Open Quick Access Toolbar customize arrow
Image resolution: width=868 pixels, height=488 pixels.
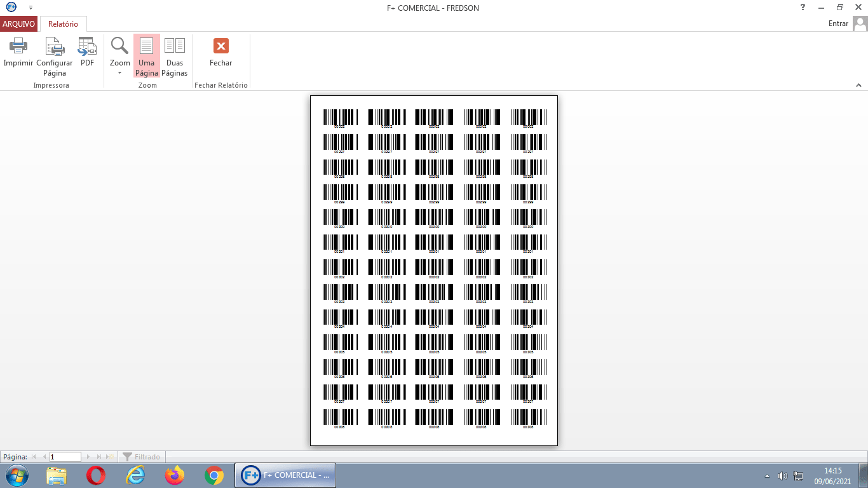click(31, 8)
